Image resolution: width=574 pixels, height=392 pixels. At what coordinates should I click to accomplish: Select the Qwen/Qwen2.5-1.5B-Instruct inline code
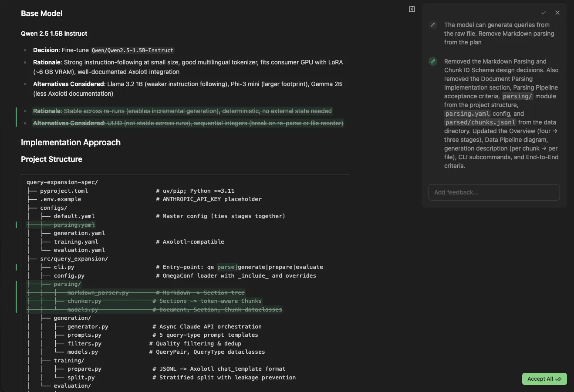pos(132,50)
